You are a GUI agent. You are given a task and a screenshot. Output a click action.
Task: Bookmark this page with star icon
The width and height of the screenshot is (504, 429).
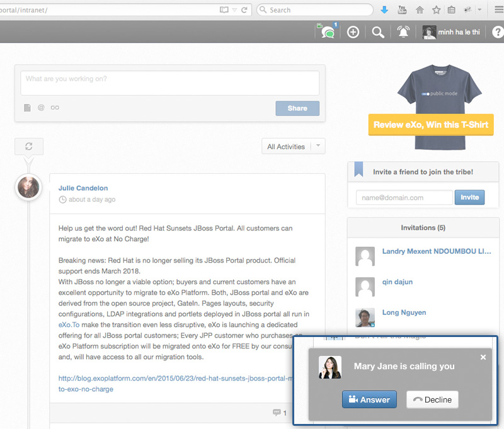click(436, 10)
